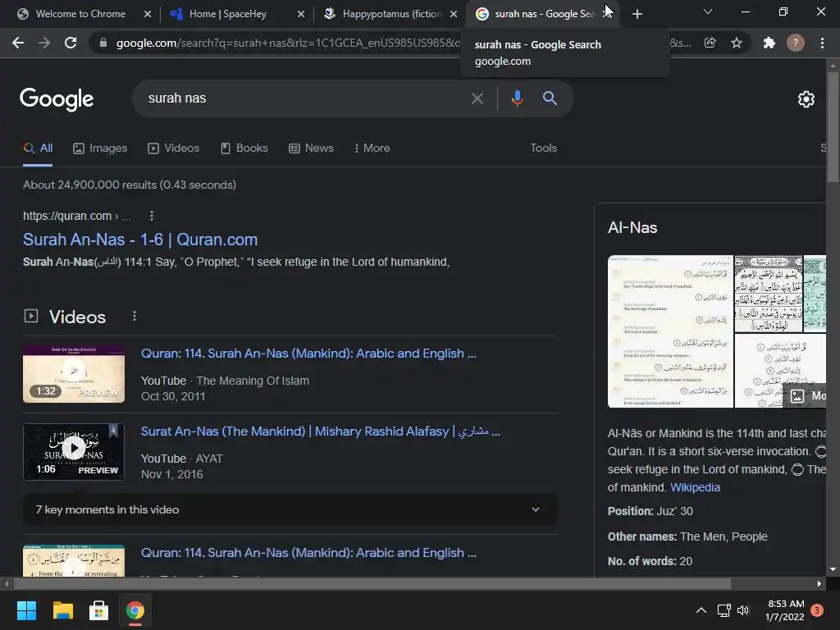Open the Wikipedia source link

coord(695,487)
